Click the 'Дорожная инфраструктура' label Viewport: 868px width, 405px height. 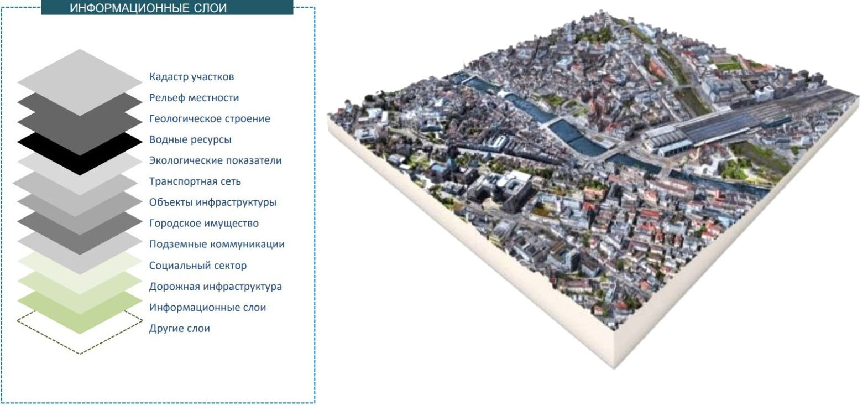pyautogui.click(x=215, y=287)
